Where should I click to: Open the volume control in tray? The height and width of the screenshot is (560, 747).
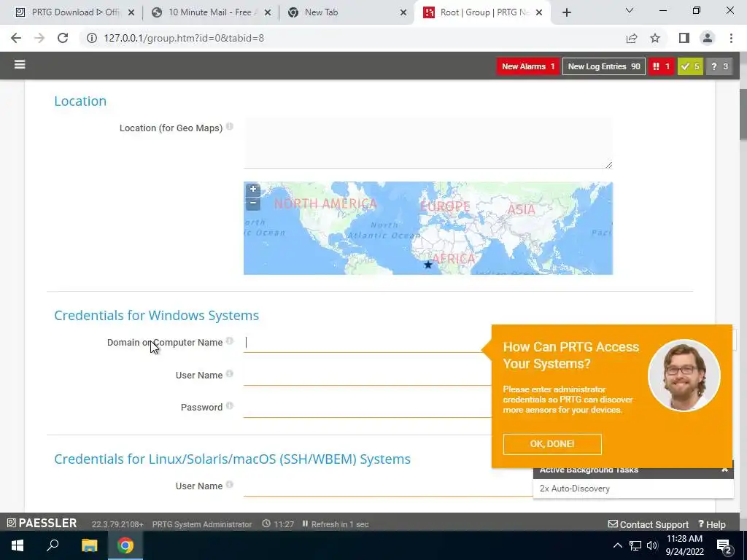tap(652, 545)
